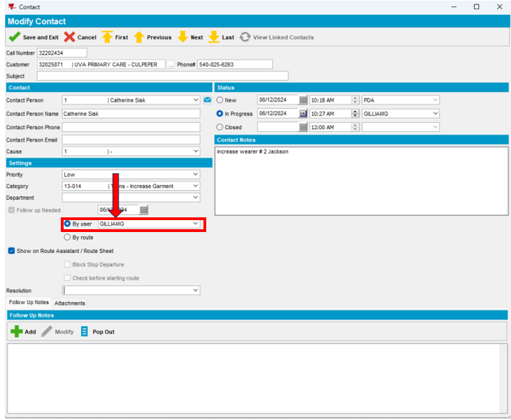The image size is (511, 420).
Task: Open calendar for In Progress date
Action: pos(303,113)
